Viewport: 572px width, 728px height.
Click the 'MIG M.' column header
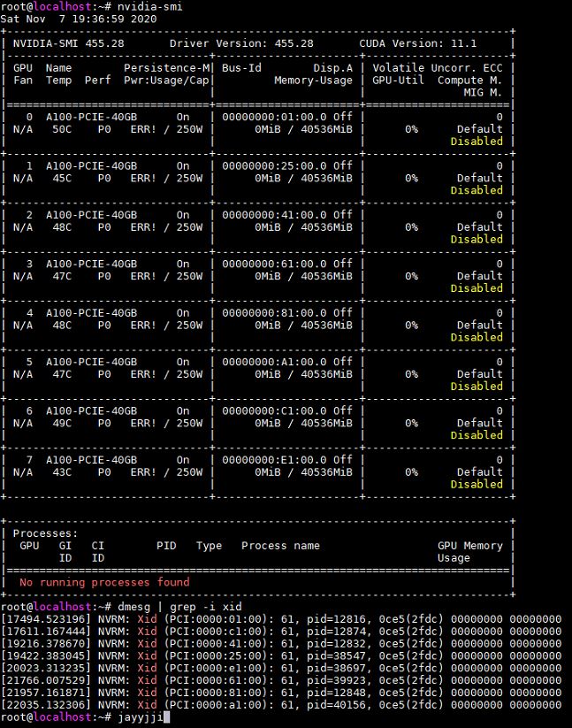pos(483,92)
